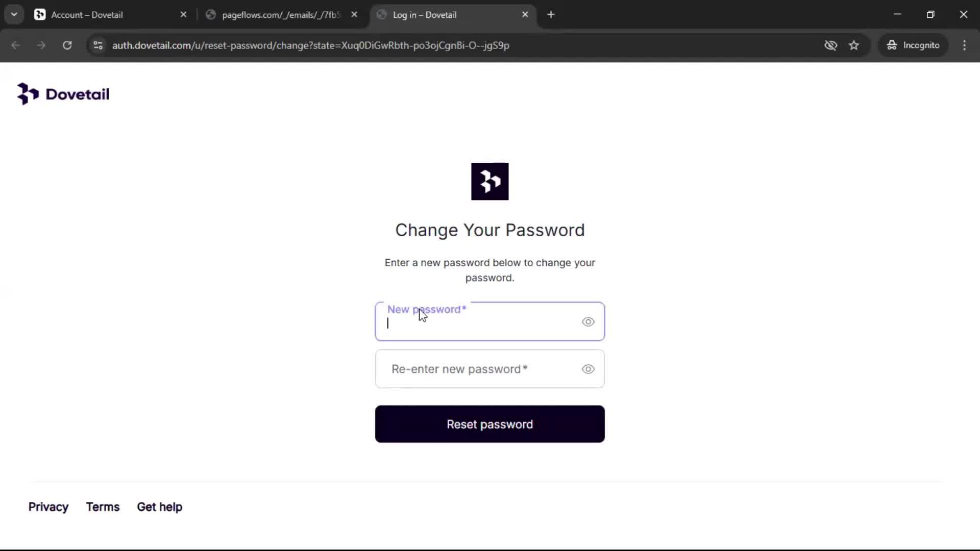Click the Incognito indicator button

point(913,45)
